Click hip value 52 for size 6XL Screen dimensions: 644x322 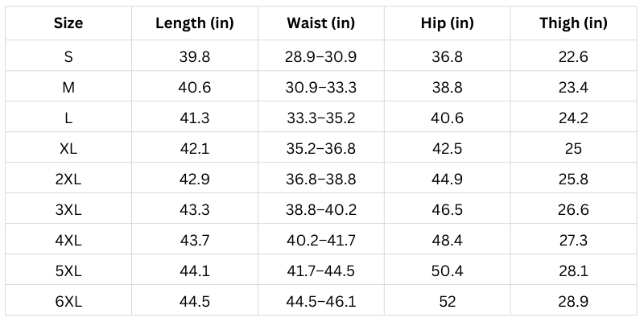pos(447,301)
